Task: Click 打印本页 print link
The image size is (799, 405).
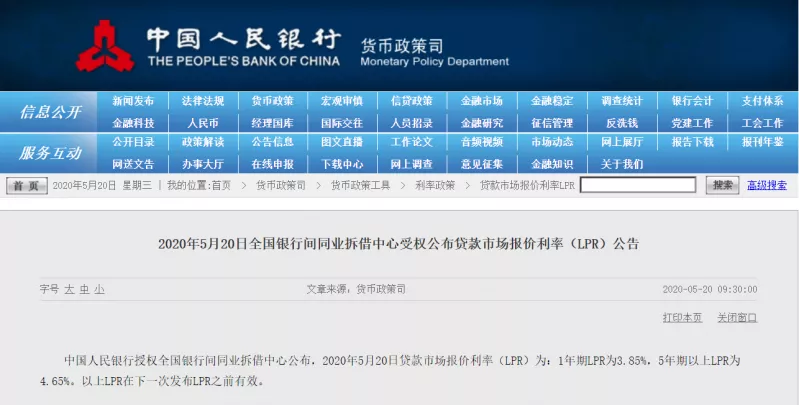Action: [x=682, y=317]
